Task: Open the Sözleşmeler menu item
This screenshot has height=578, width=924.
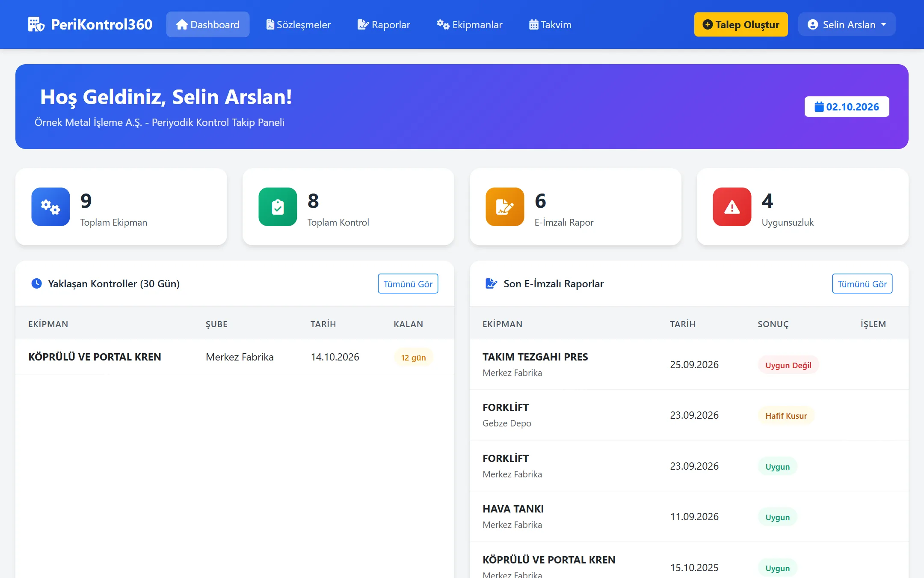Action: point(298,24)
